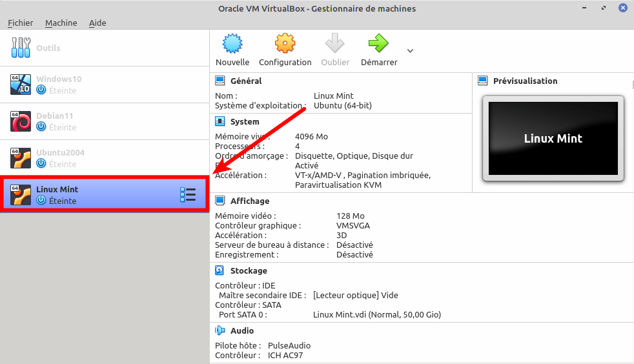The width and height of the screenshot is (634, 364).
Task: Click the 'Serveur de bureau à distance' label
Action: pos(272,245)
